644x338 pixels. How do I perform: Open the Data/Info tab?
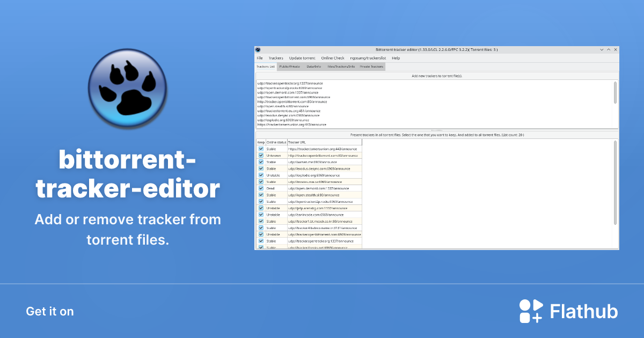click(x=314, y=67)
